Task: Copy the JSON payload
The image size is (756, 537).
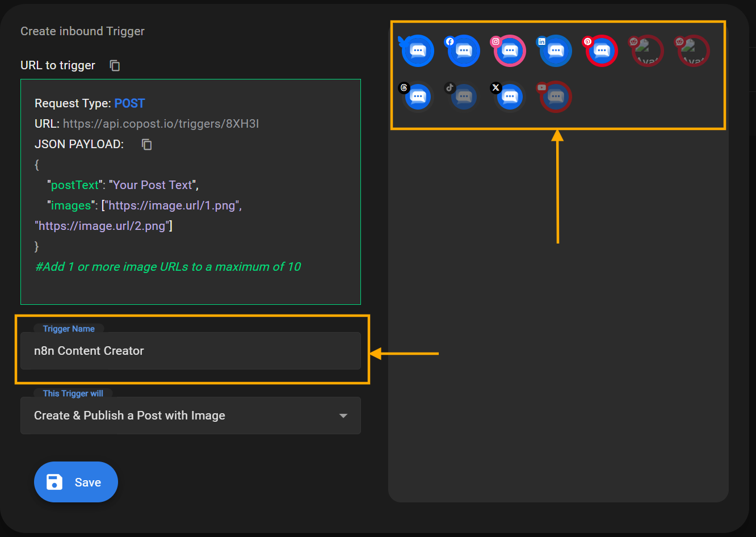Action: 146,144
